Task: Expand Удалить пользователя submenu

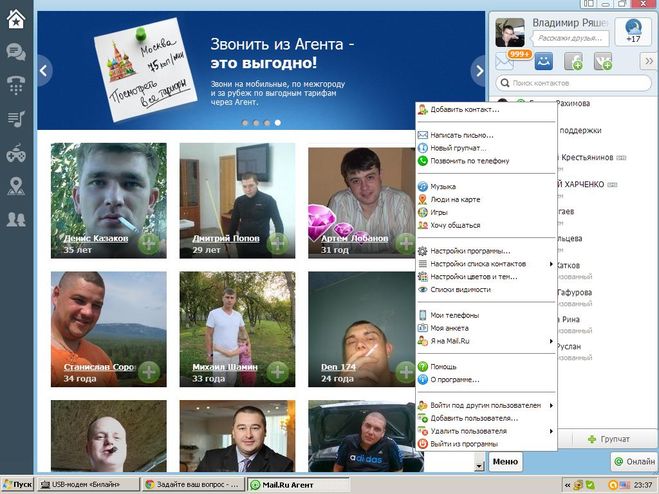Action: (x=486, y=431)
